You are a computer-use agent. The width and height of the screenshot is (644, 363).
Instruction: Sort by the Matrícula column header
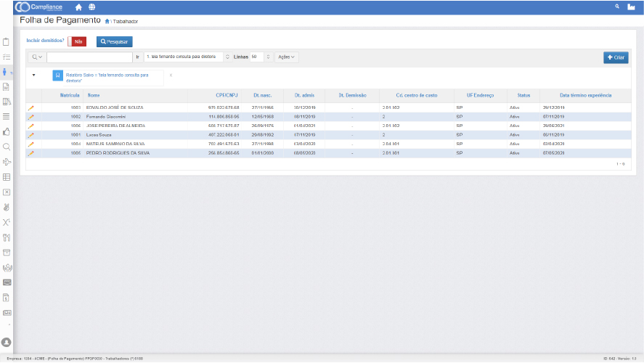click(70, 95)
